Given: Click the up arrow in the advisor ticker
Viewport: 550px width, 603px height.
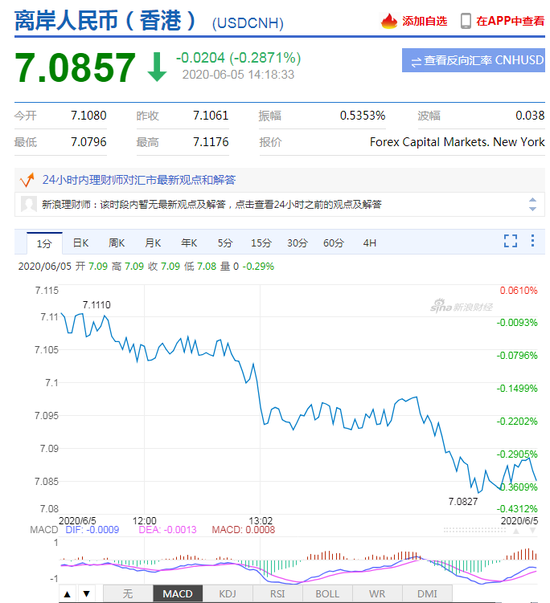Looking at the screenshot, I should tap(532, 200).
